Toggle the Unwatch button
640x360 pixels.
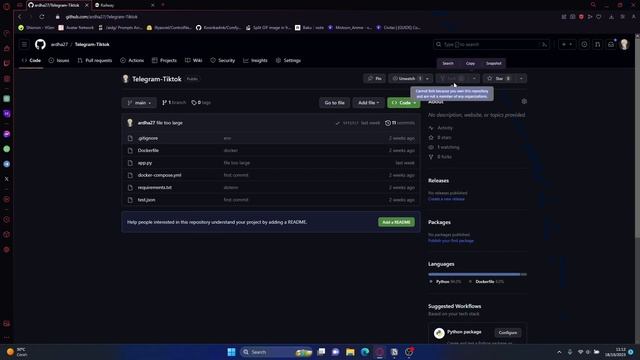[x=406, y=78]
